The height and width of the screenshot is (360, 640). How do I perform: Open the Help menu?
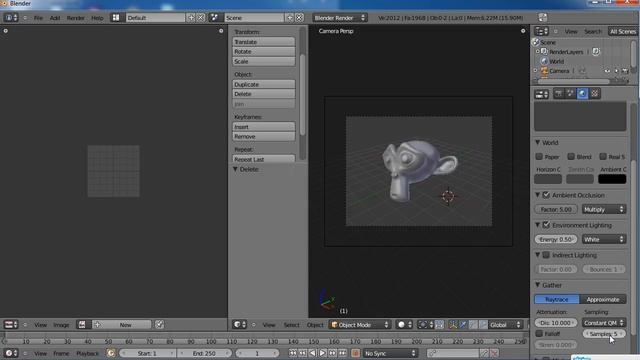click(x=97, y=18)
